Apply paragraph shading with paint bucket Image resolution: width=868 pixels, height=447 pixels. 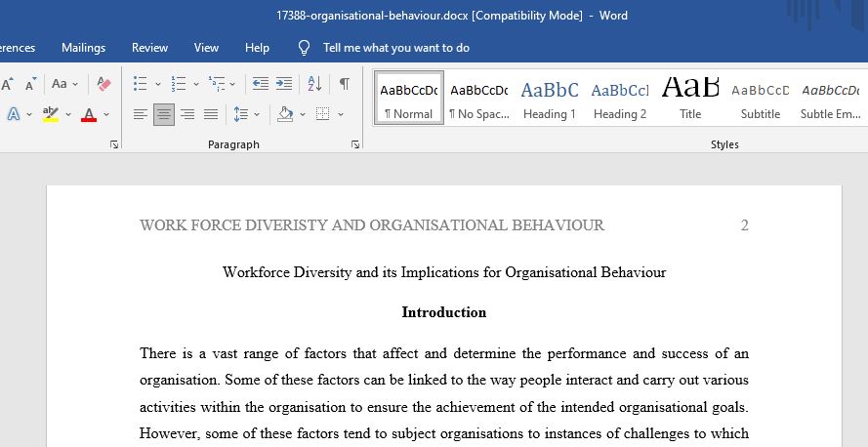285,114
